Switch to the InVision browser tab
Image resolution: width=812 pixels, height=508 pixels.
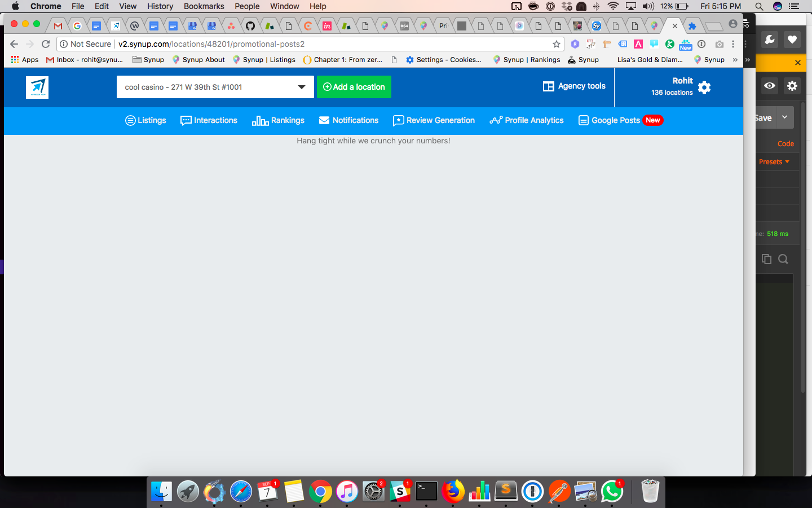[327, 26]
